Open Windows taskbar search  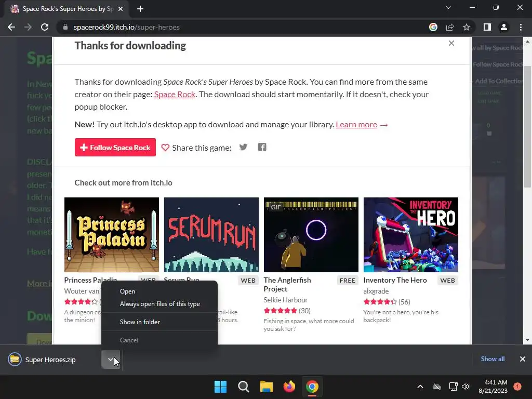(x=243, y=387)
